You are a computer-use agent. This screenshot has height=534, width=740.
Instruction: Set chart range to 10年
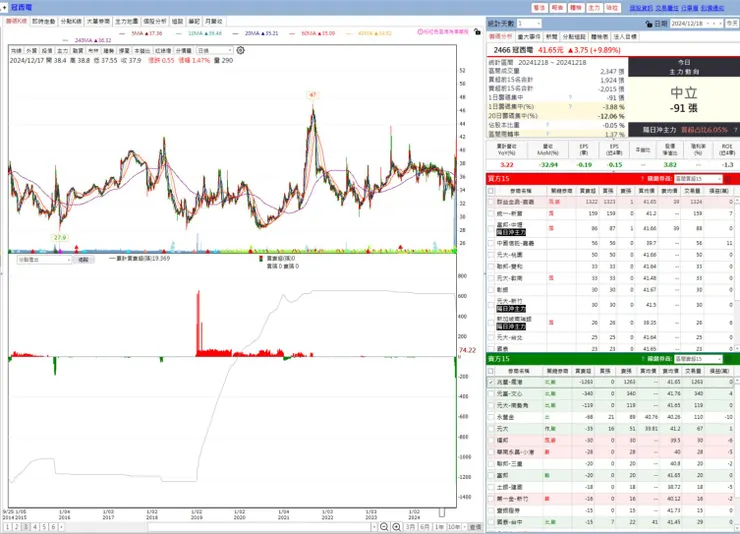[454, 527]
